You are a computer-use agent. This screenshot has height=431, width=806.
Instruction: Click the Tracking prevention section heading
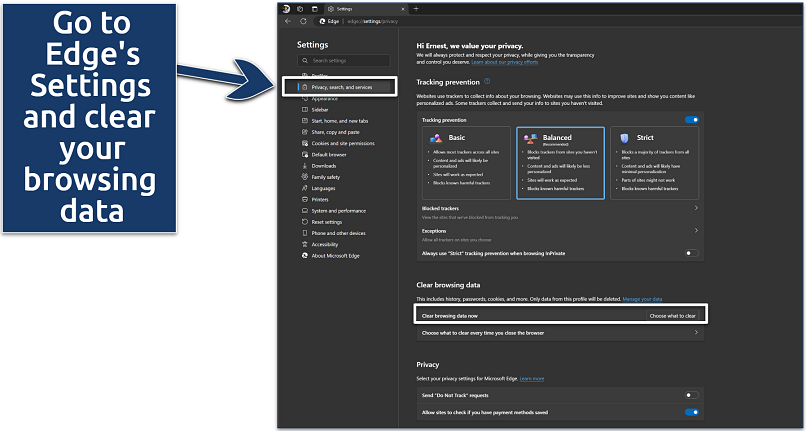click(x=448, y=82)
